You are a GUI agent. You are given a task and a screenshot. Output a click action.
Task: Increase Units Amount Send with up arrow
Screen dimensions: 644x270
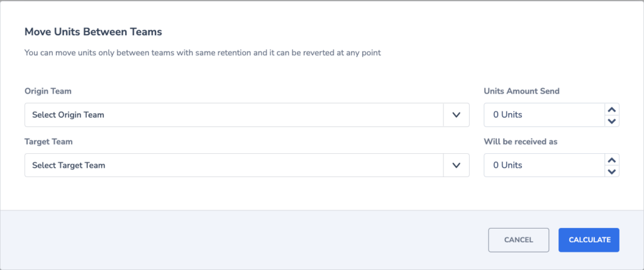[x=612, y=109]
